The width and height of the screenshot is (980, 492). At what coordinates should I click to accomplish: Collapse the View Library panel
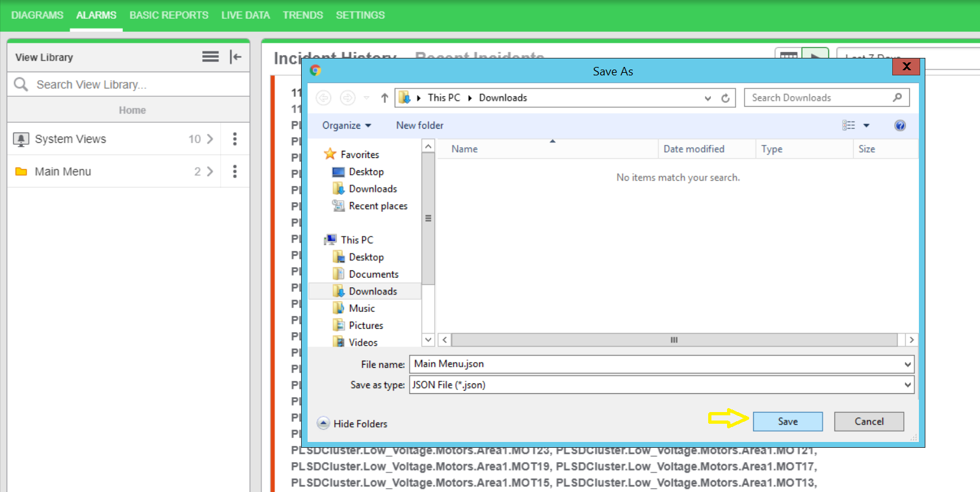point(235,57)
